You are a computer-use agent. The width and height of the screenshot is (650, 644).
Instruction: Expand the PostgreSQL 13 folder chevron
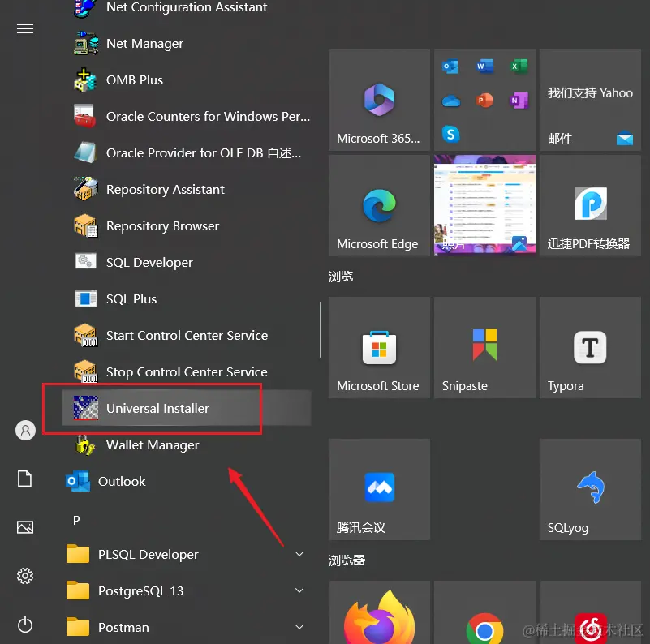point(299,590)
